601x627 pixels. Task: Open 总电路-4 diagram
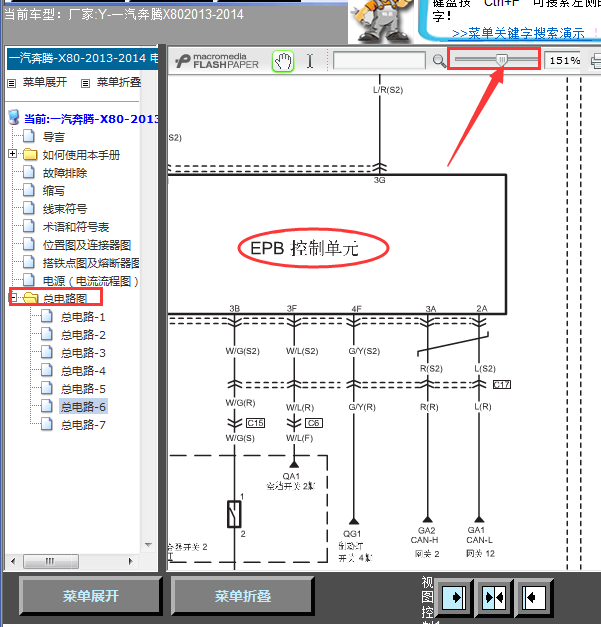tap(83, 371)
